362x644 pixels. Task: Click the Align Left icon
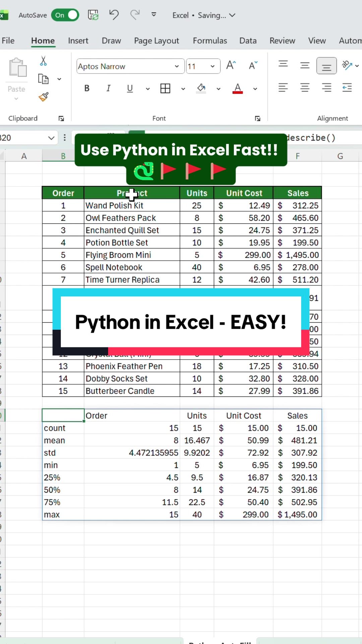(283, 88)
